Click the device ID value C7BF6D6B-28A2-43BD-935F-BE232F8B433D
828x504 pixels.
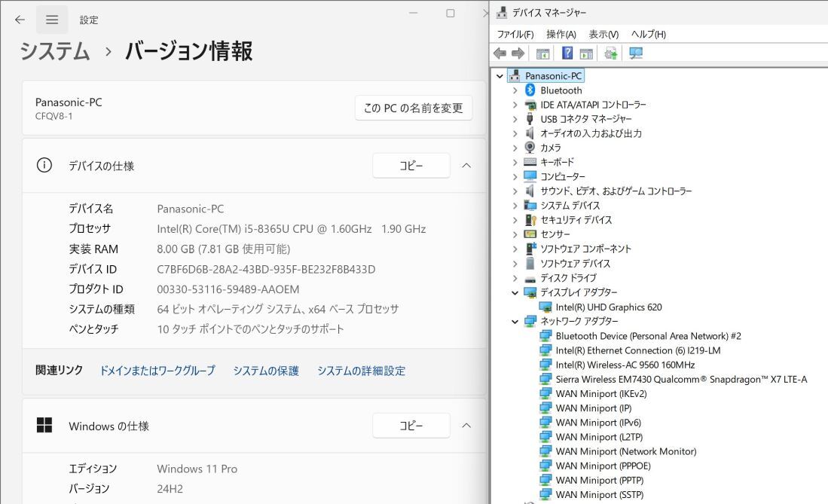pyautogui.click(x=266, y=270)
